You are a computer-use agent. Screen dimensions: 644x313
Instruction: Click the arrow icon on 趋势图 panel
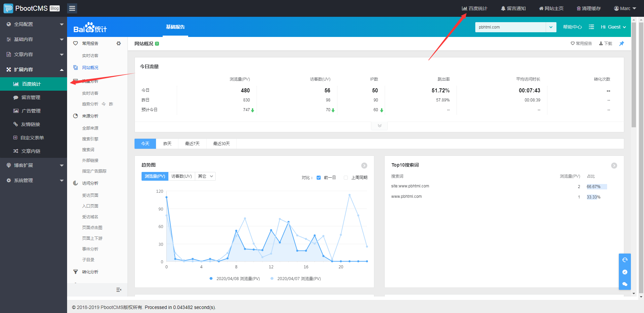(x=364, y=166)
